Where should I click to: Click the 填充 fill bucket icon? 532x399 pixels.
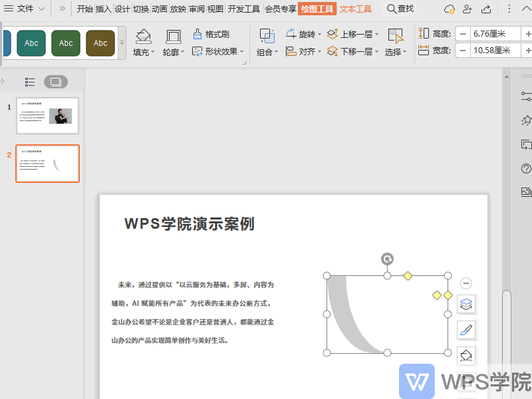(x=143, y=36)
